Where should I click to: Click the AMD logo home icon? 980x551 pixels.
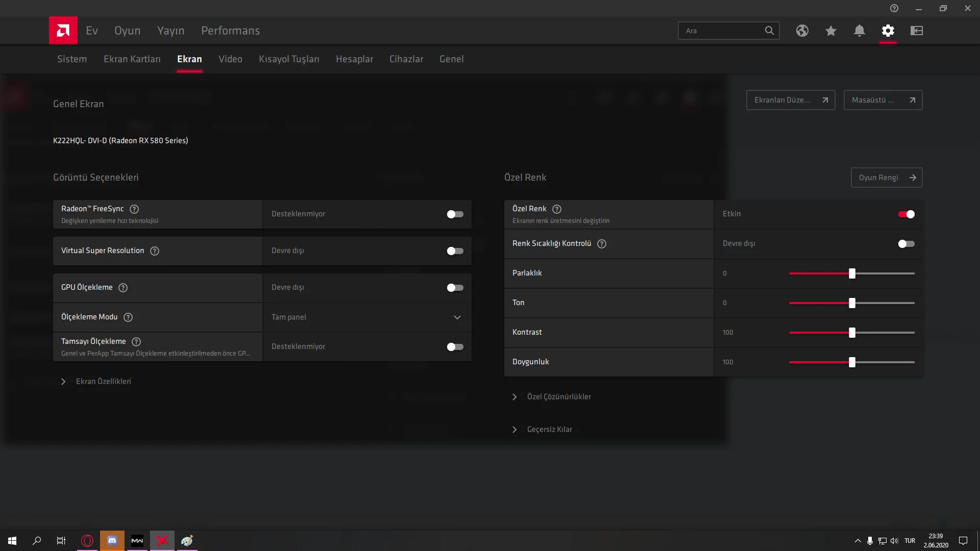click(63, 31)
